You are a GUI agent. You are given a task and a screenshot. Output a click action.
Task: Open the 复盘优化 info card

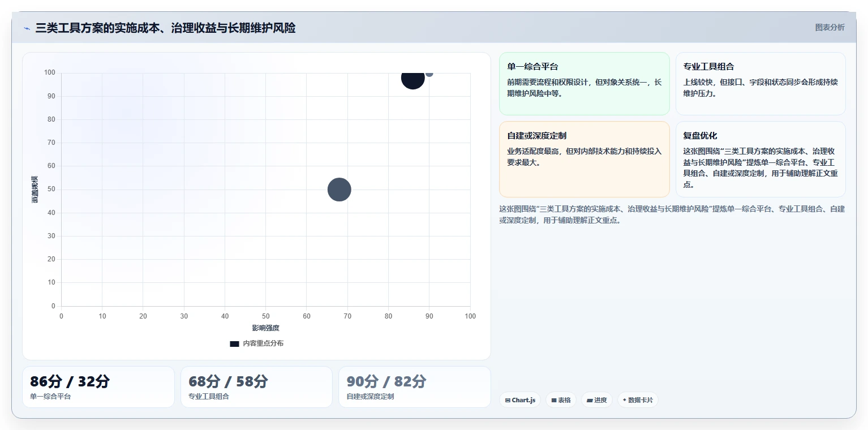[x=760, y=159]
